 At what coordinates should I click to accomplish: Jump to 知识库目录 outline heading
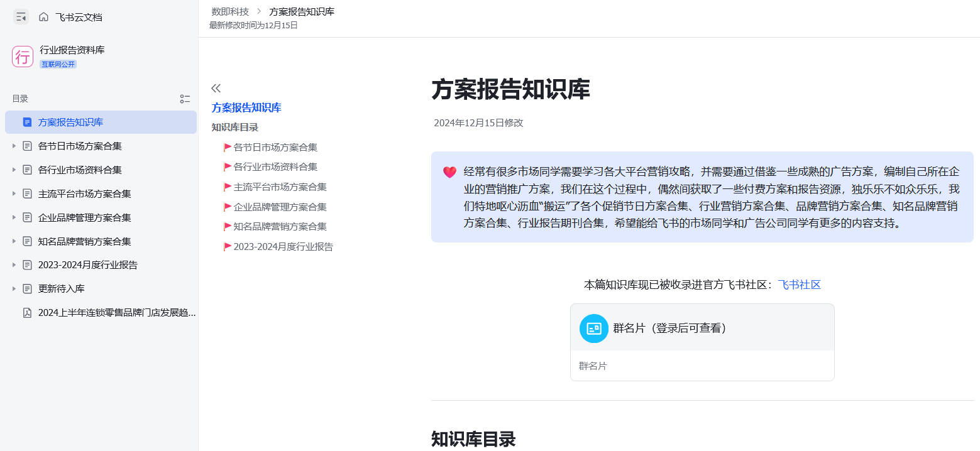coord(235,127)
